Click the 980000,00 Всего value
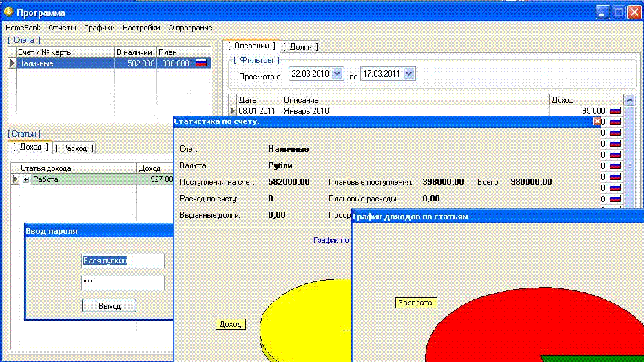This screenshot has width=644, height=362. click(531, 182)
